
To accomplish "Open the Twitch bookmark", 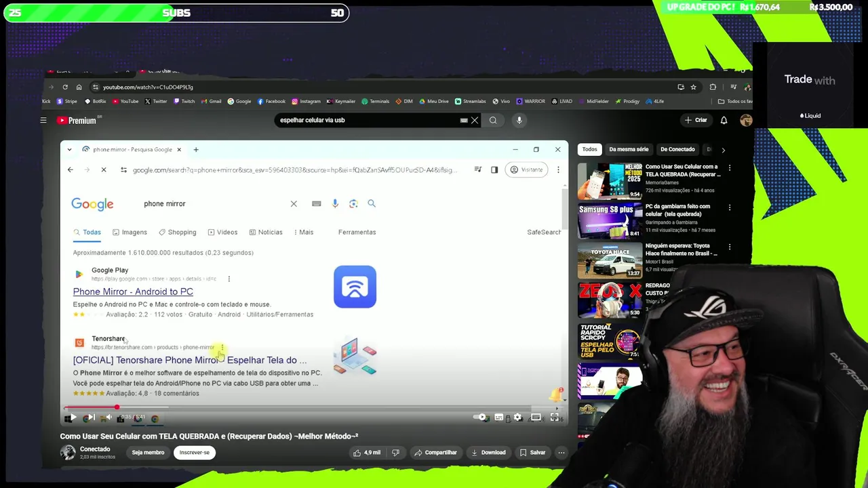I will 184,101.
